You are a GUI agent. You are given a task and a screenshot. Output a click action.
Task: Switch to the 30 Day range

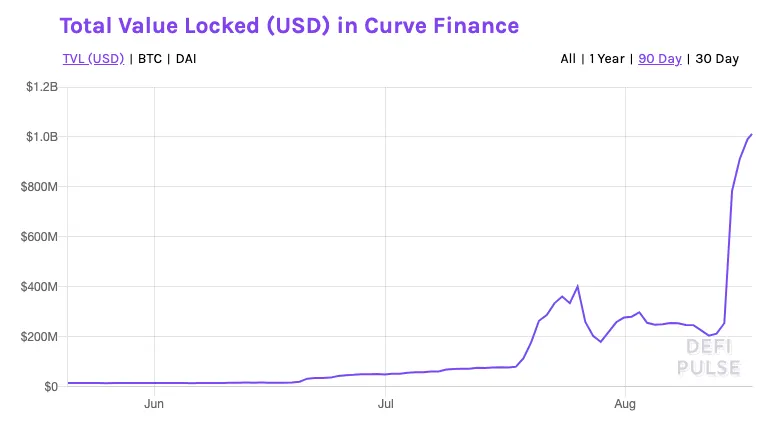pos(717,59)
